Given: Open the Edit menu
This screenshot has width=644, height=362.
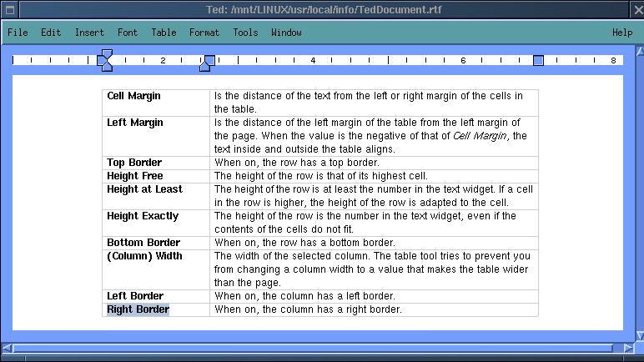Looking at the screenshot, I should coord(51,33).
